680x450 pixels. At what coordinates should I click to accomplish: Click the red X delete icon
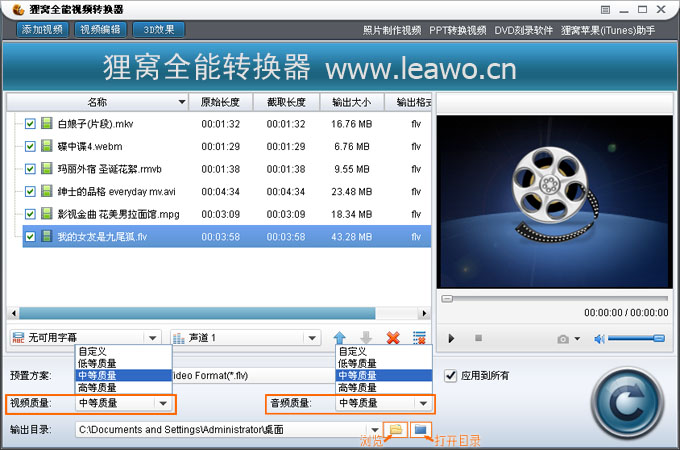pyautogui.click(x=393, y=338)
